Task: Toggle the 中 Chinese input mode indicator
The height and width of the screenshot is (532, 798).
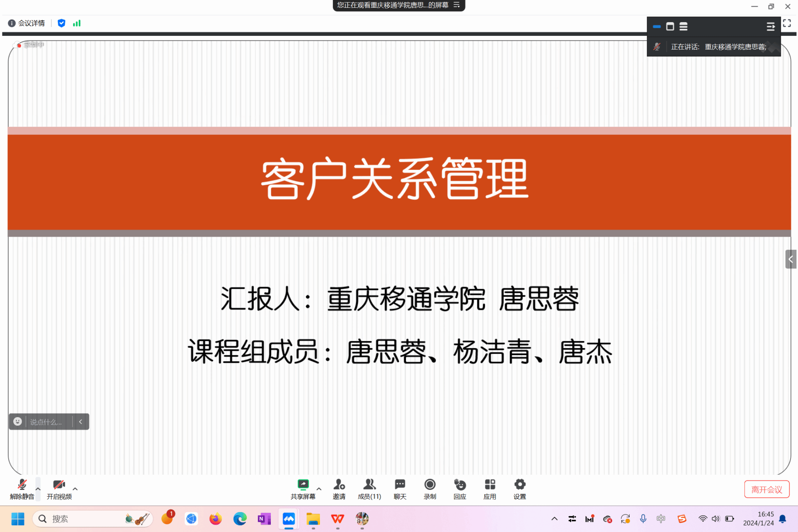Action: pyautogui.click(x=661, y=519)
